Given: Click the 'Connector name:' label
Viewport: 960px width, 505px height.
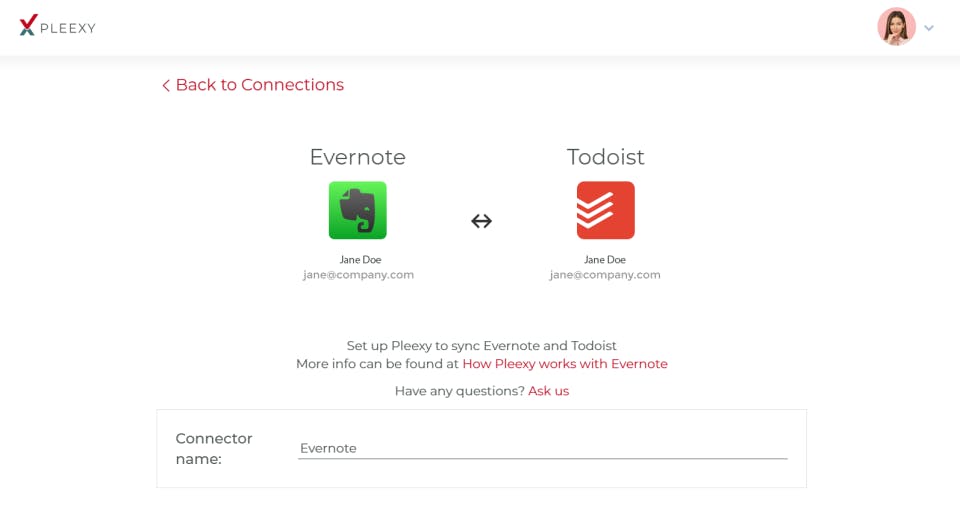Looking at the screenshot, I should point(214,448).
